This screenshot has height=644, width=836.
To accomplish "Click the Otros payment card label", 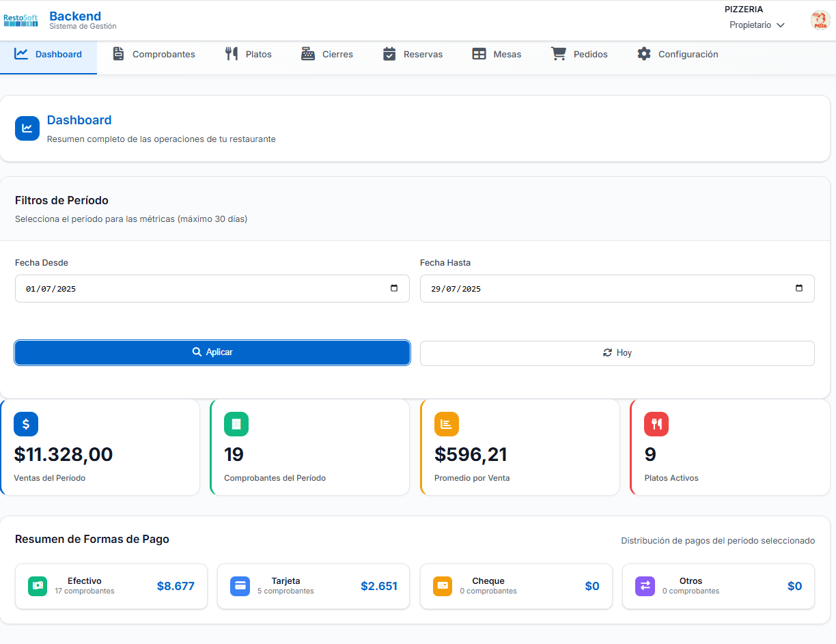I will click(691, 581).
